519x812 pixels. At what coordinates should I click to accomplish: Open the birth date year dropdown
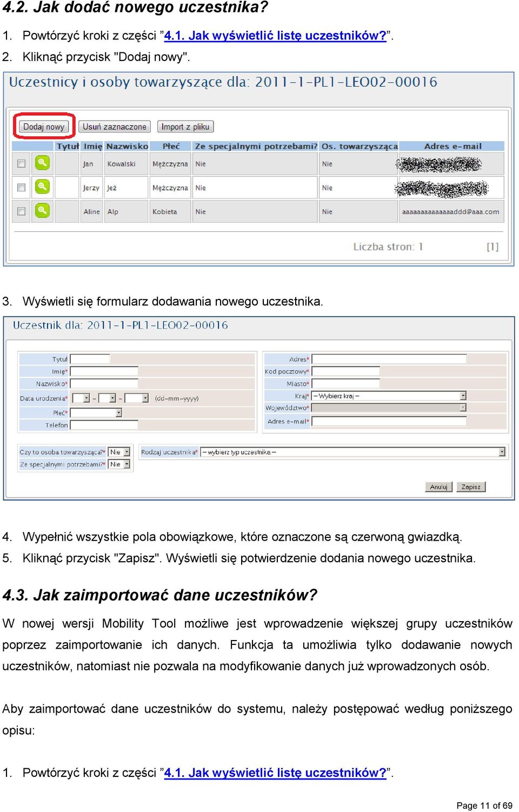click(136, 398)
